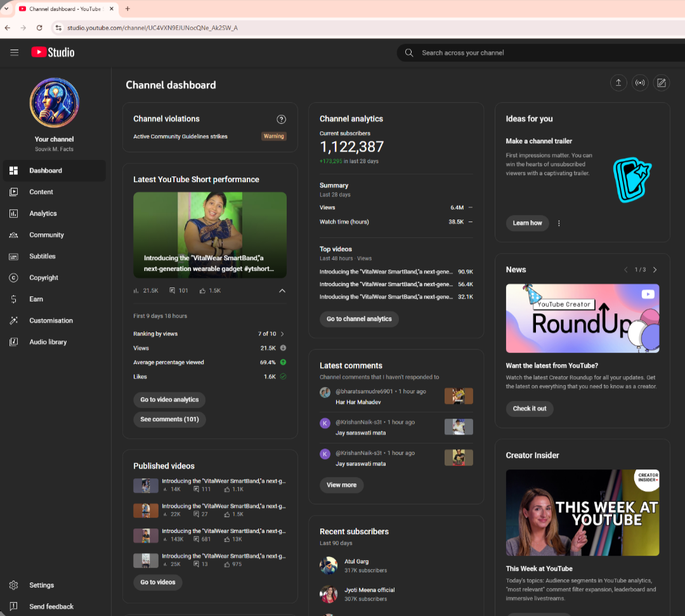This screenshot has width=685, height=616.
Task: Click the browser back arrow
Action: (8, 27)
